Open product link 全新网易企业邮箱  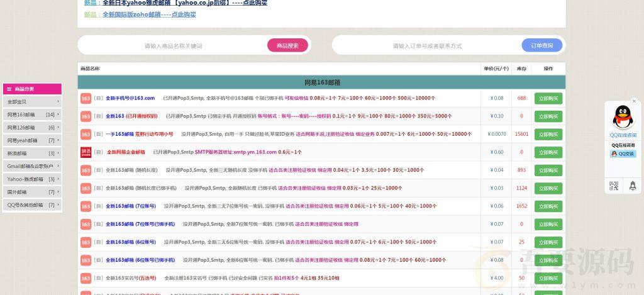pos(126,152)
